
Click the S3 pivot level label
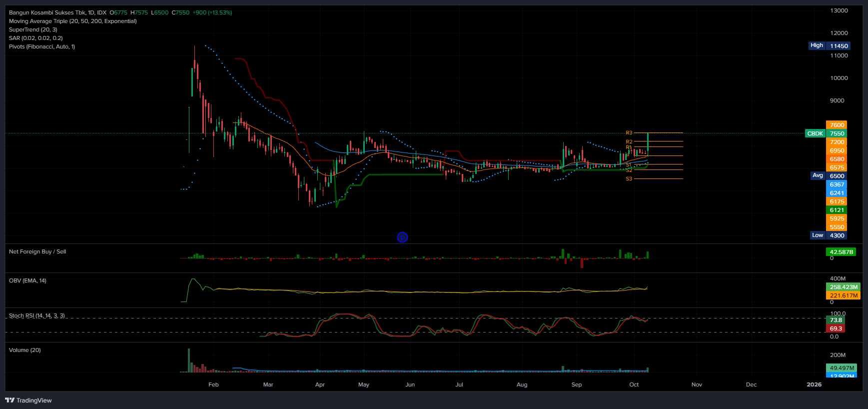[x=629, y=179]
